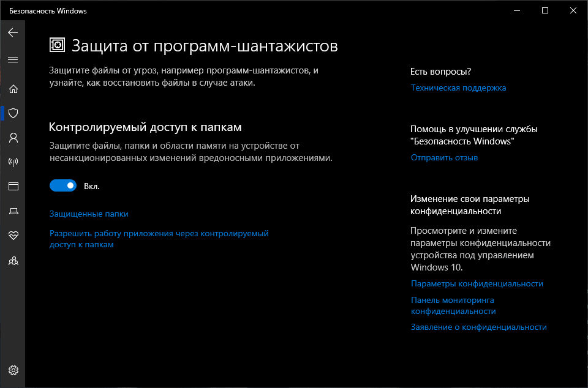Image resolution: width=588 pixels, height=388 pixels.
Task: Click the ransomware protection safe icon by title
Action: 57,45
